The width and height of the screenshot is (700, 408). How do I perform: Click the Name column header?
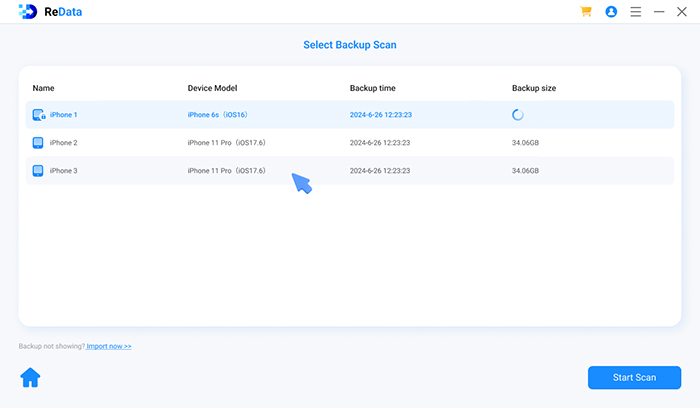click(x=43, y=88)
